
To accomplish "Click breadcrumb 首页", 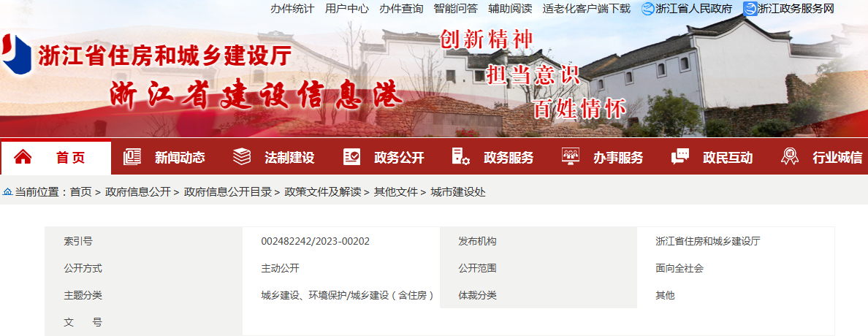I will [81, 192].
